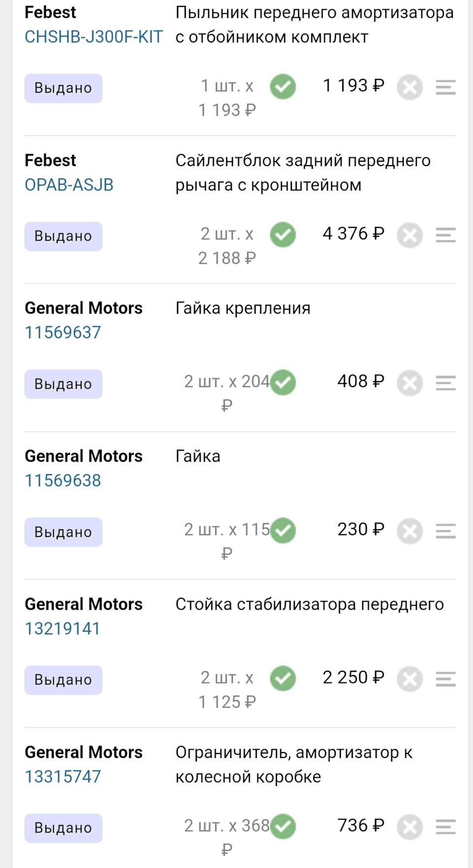Toggle the green check on the 736 ₽ row
473x868 pixels.
pos(283,827)
